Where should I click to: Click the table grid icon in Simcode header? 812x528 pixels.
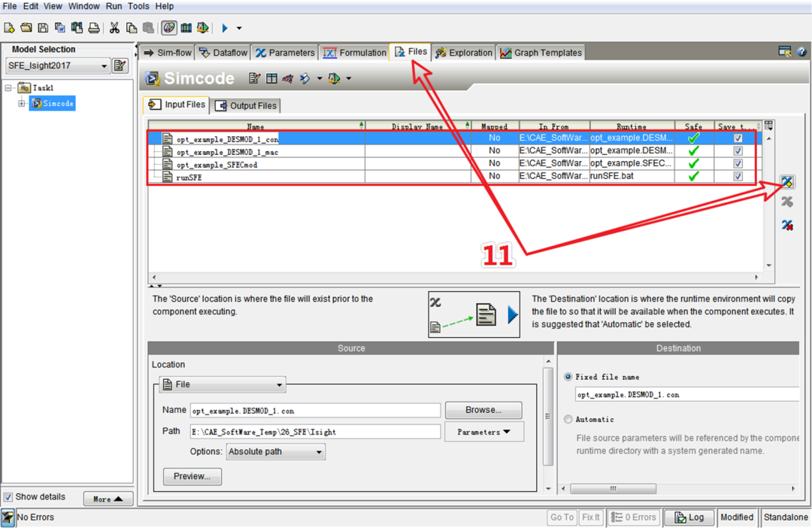(271, 78)
